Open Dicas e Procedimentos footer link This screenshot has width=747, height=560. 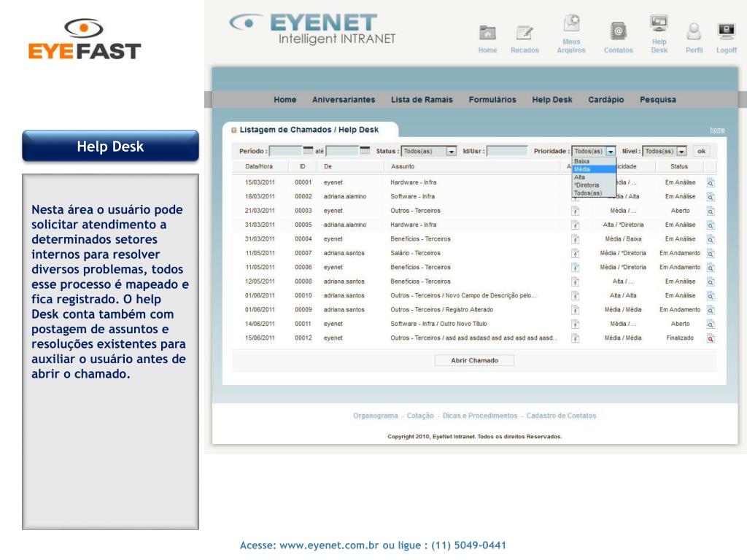click(480, 416)
